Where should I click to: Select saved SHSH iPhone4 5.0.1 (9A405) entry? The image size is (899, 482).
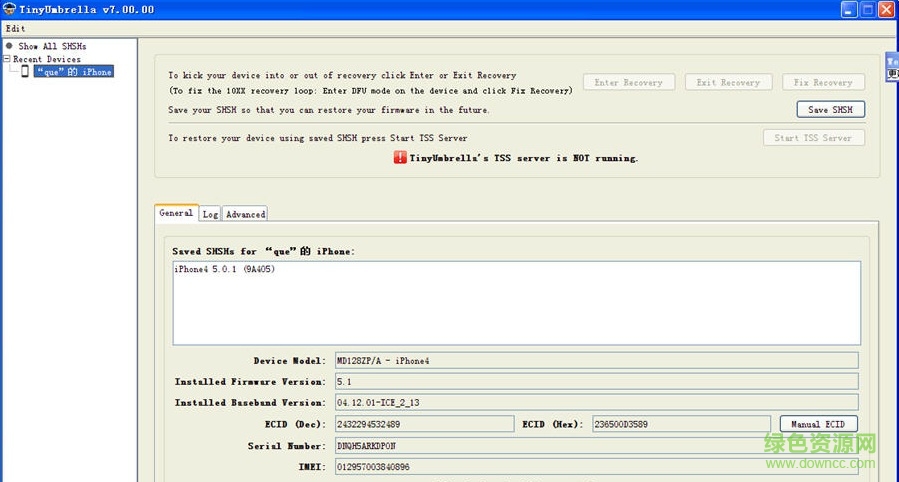[225, 270]
